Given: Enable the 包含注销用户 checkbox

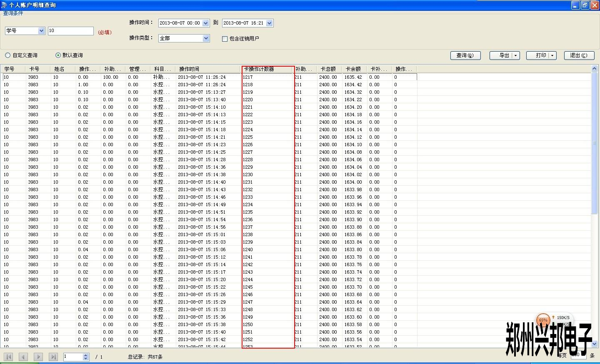Looking at the screenshot, I should point(225,39).
